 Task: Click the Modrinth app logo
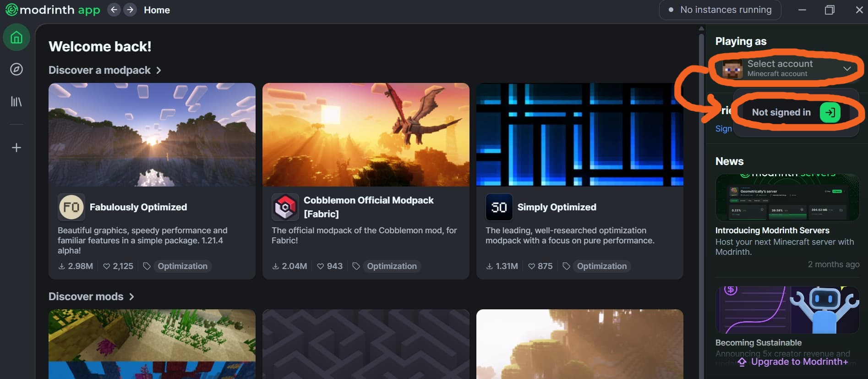pos(53,10)
